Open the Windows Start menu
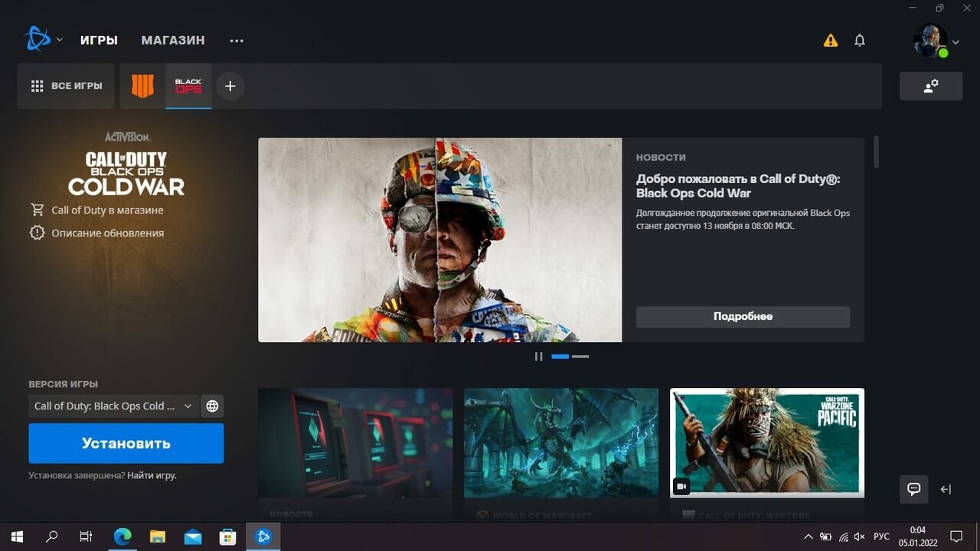The width and height of the screenshot is (980, 551). click(17, 536)
